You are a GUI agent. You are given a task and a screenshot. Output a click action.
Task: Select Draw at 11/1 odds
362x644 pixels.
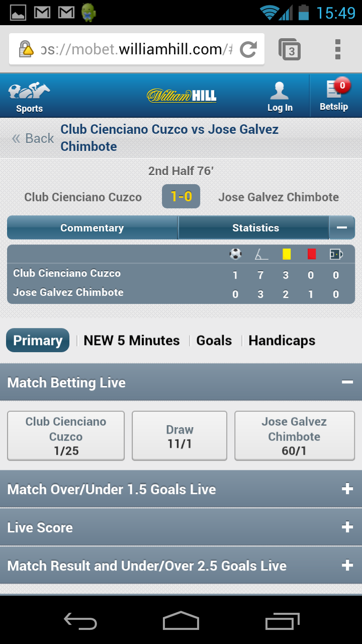tap(179, 436)
